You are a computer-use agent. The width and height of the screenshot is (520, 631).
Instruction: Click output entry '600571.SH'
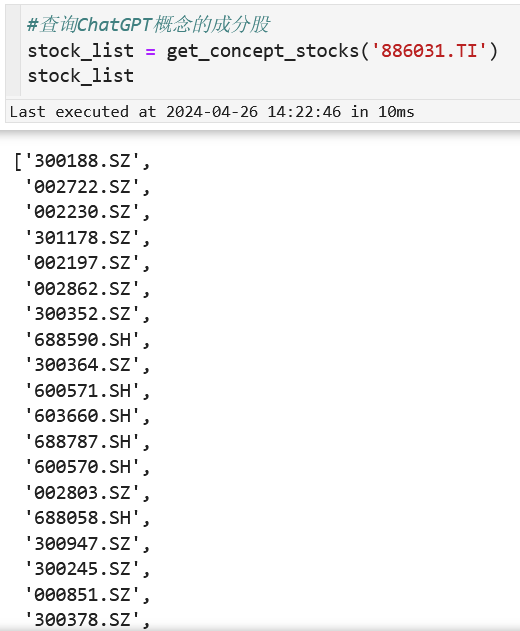[x=82, y=391]
